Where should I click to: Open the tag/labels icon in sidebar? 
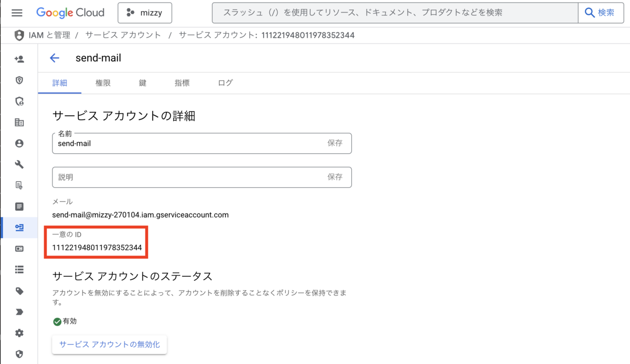coord(19,291)
